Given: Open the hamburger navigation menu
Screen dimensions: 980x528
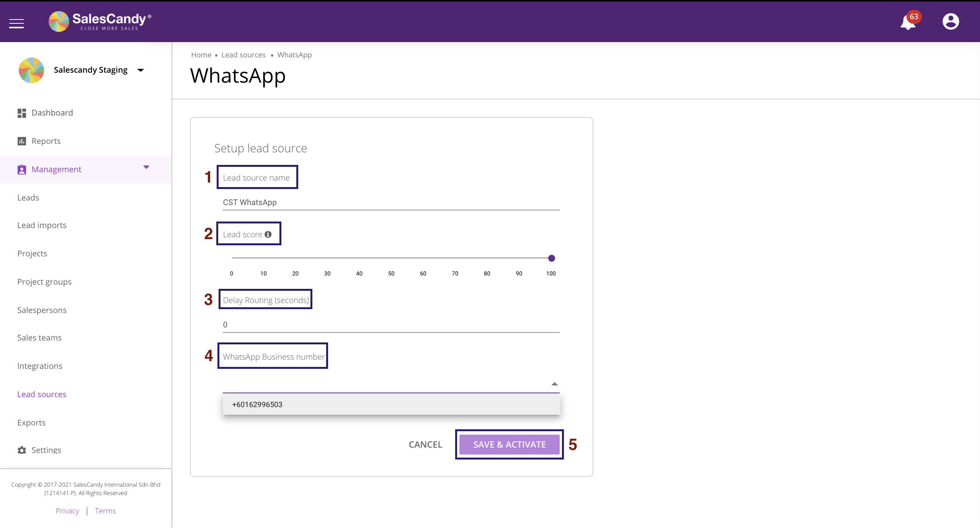Looking at the screenshot, I should click(x=16, y=24).
